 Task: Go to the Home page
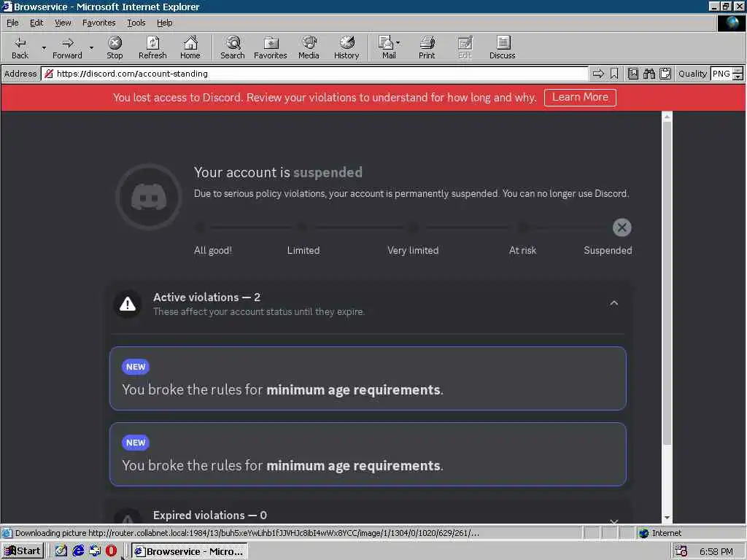point(190,47)
